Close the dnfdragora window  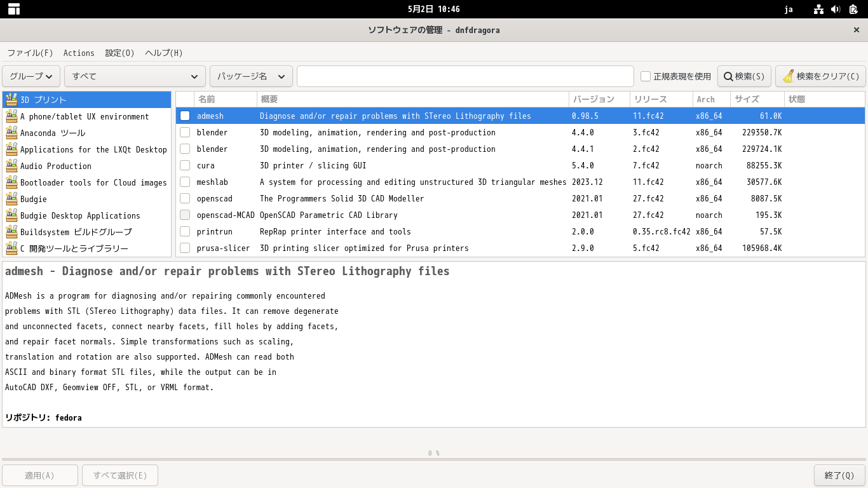pos(856,30)
